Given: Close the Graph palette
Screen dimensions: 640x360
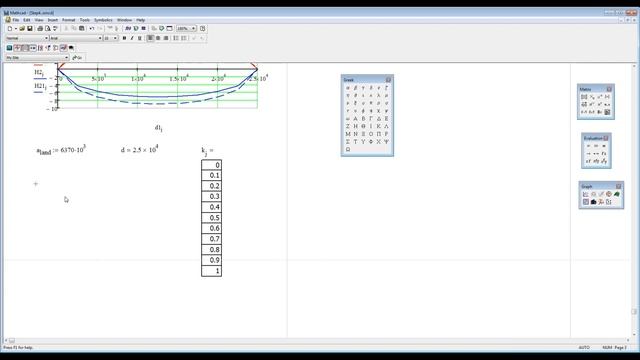Looking at the screenshot, I should [x=618, y=186].
